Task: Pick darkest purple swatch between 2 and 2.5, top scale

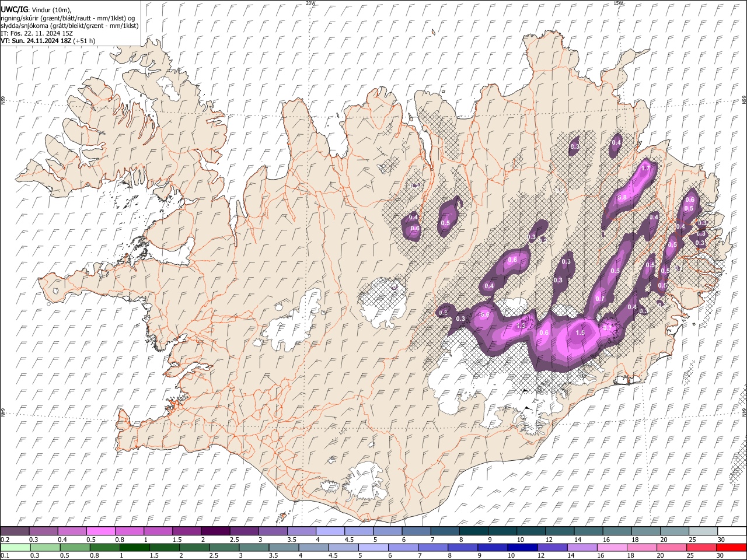Action: click(x=215, y=531)
